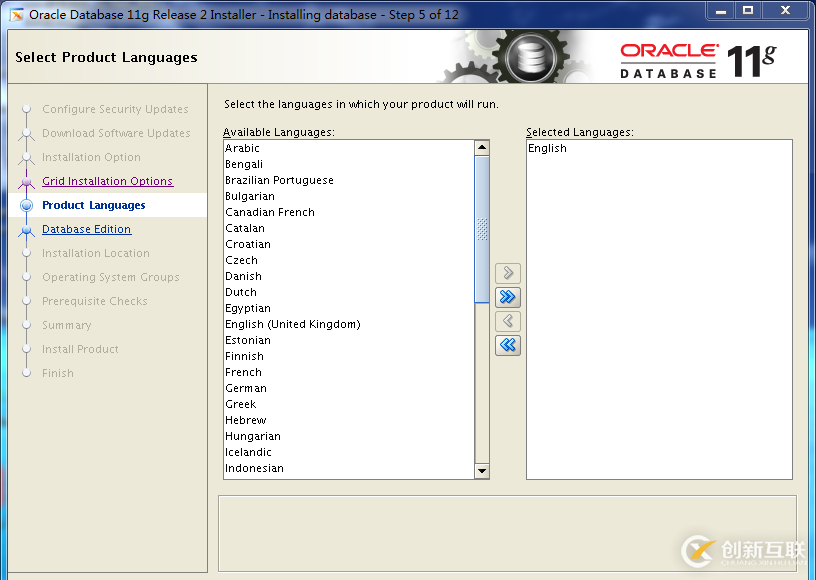This screenshot has width=816, height=580.
Task: Open the Grid Installation Options step
Action: pyautogui.click(x=107, y=181)
